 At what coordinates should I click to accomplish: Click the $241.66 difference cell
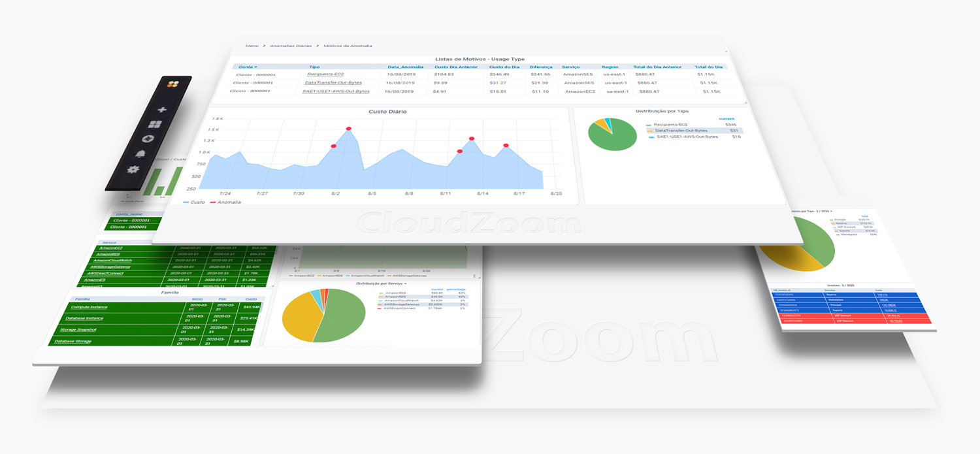click(x=540, y=74)
